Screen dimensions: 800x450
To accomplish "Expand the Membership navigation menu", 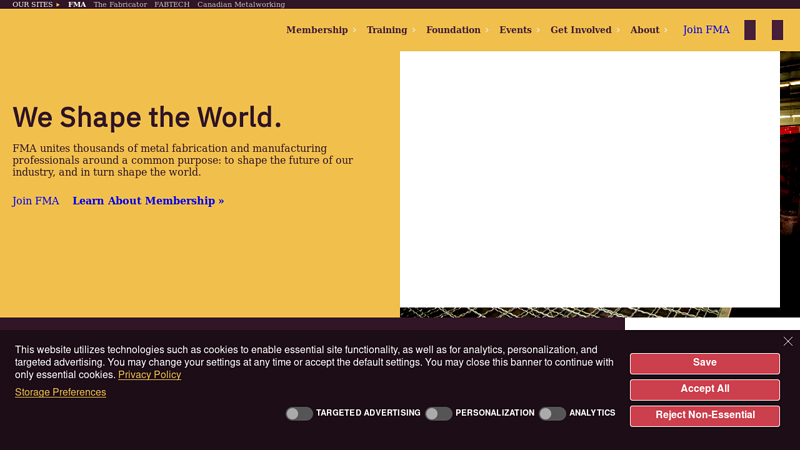I will (317, 30).
